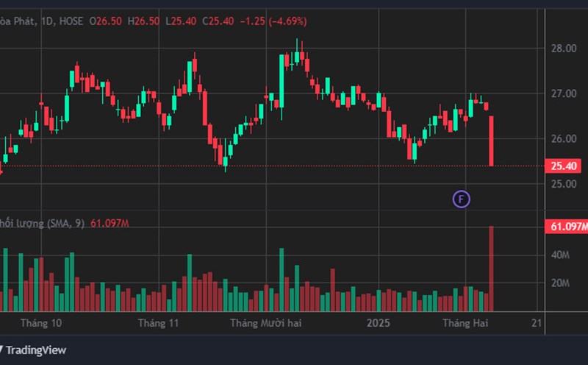Click the Tháng Mười hai time label
Viewport: 588px width, 365px height.
[266, 323]
